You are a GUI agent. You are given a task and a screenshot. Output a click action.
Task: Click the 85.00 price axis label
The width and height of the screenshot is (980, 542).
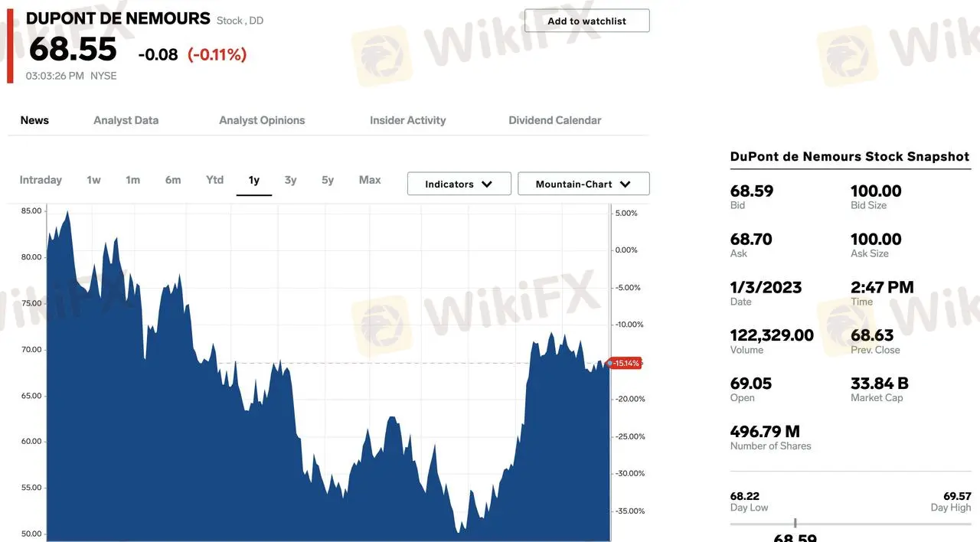coord(31,211)
